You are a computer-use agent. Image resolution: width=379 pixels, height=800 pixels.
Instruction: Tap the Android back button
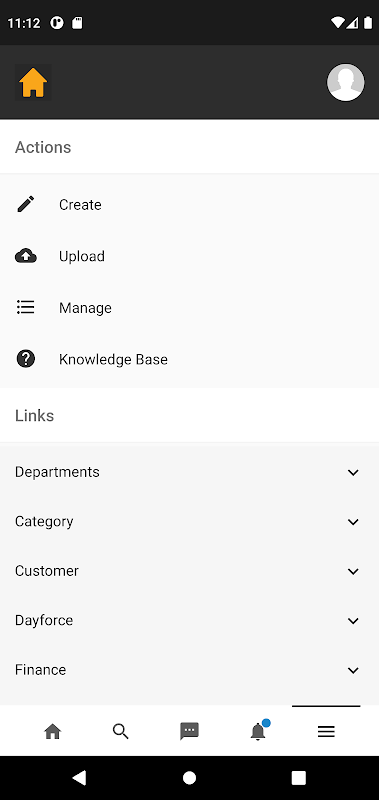tap(79, 778)
